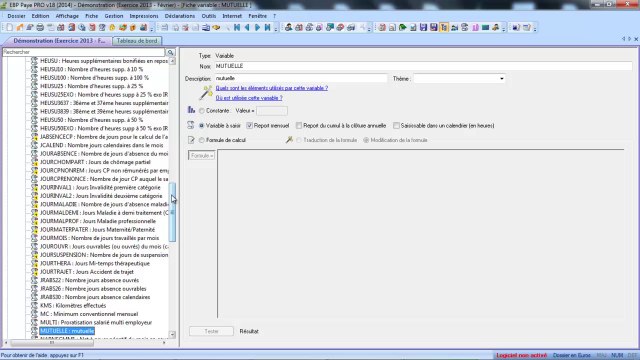The image size is (640, 360).
Task: Select Traduction de la formule radio
Action: click(299, 140)
